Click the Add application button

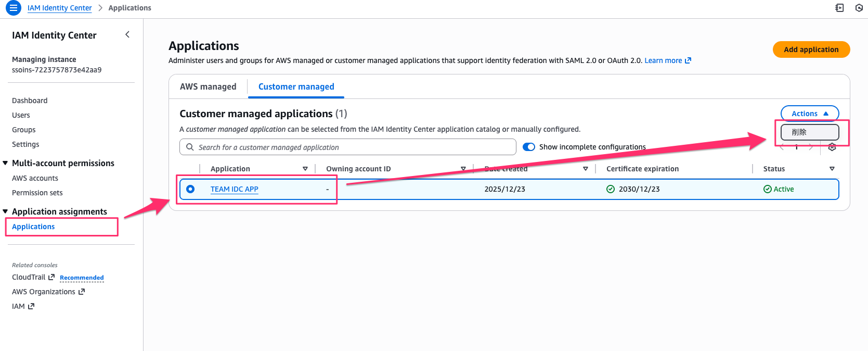point(811,49)
